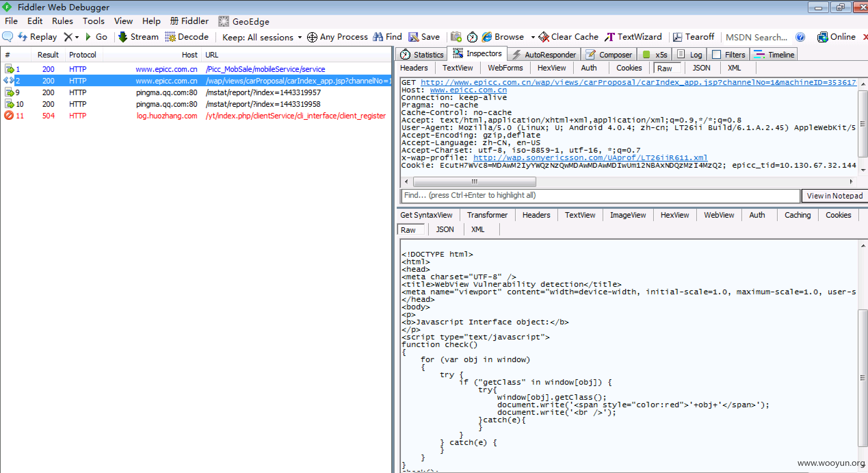Click the MSDN Search box
This screenshot has width=868, height=473.
757,37
